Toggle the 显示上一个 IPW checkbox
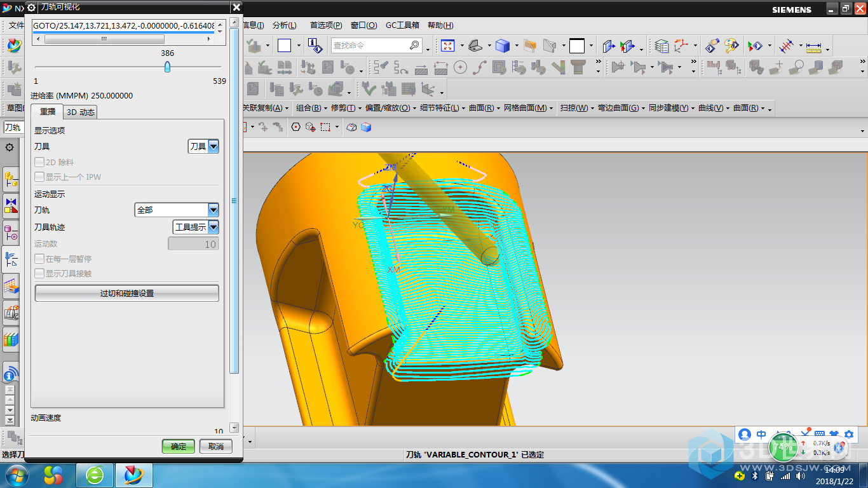868x488 pixels. [39, 177]
